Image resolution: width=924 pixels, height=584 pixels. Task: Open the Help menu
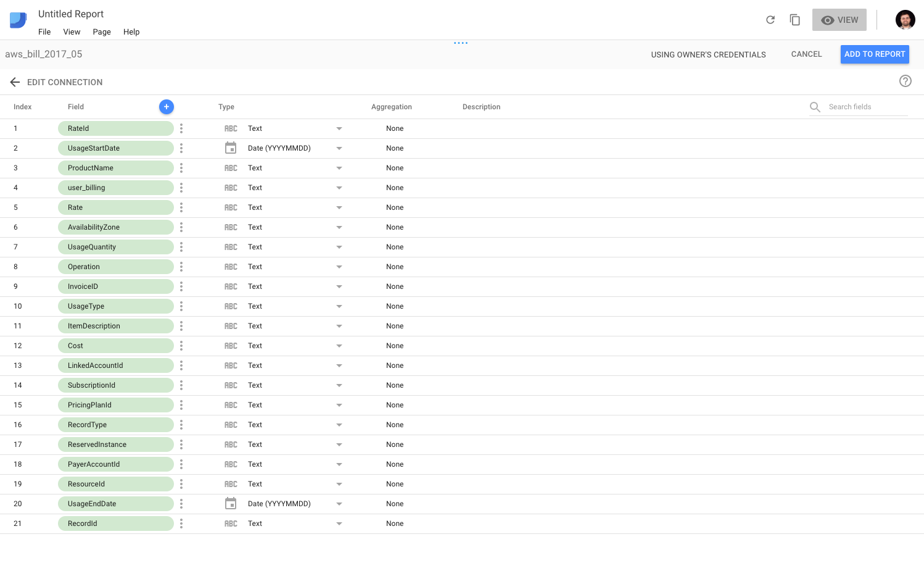pyautogui.click(x=131, y=32)
